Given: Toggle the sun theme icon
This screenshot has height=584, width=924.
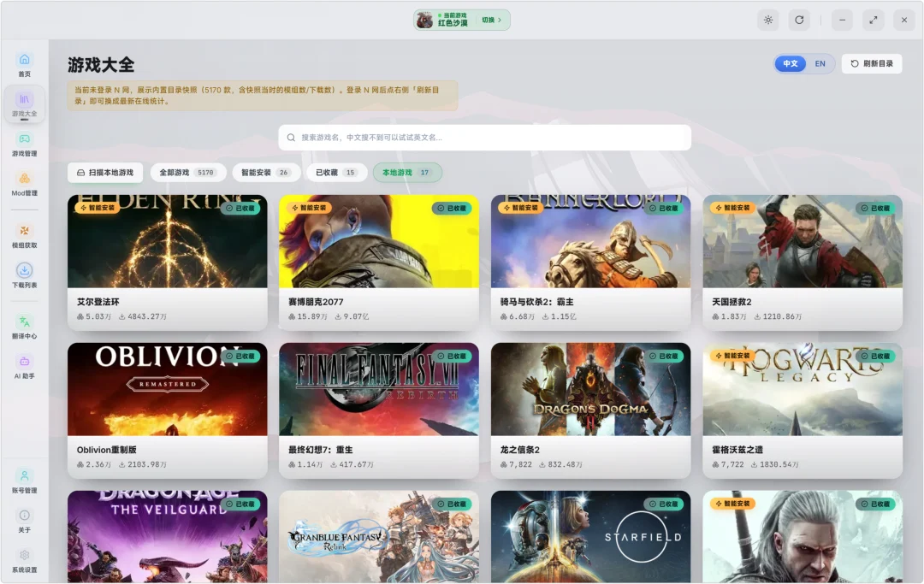Looking at the screenshot, I should 767,20.
